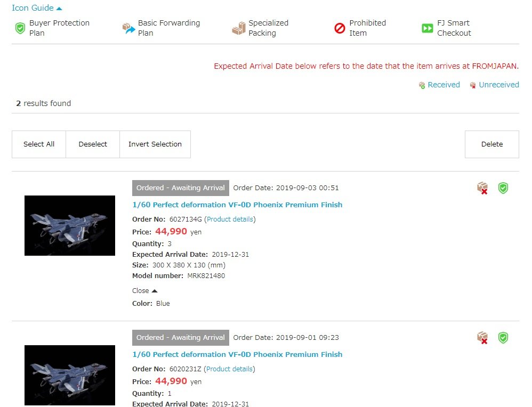Open Product details for order 6020231Z

229,369
